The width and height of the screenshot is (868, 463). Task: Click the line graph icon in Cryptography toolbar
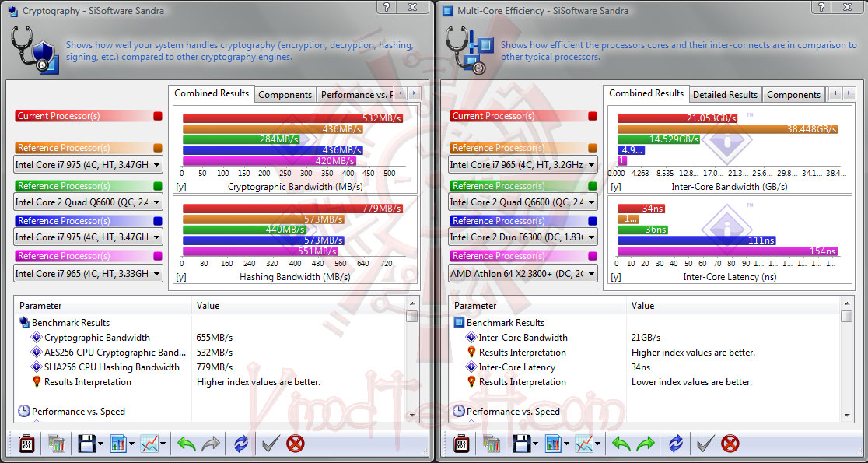(149, 444)
